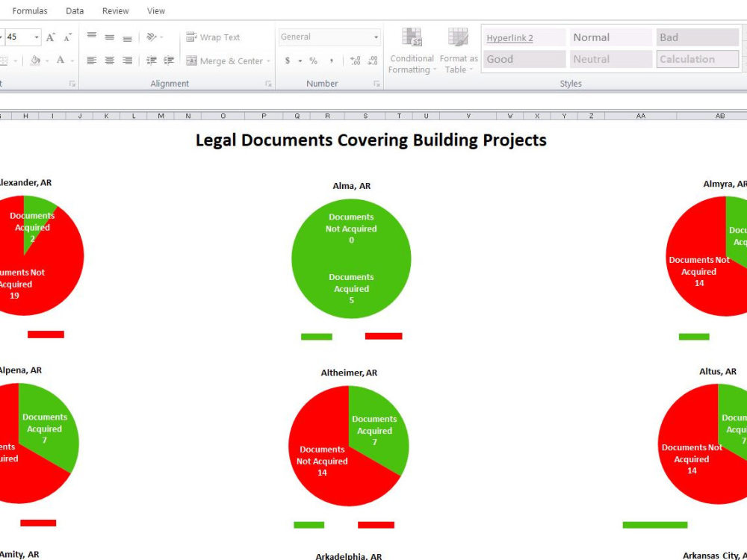The width and height of the screenshot is (747, 560).
Task: Expand borders dropdown arrow
Action: point(15,61)
